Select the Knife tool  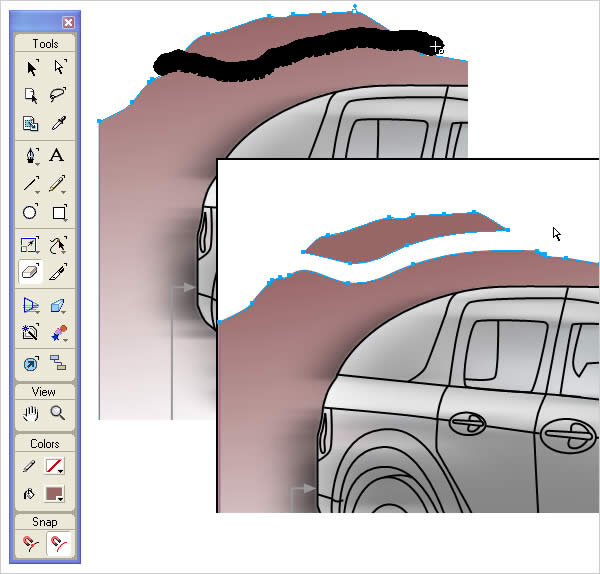58,272
